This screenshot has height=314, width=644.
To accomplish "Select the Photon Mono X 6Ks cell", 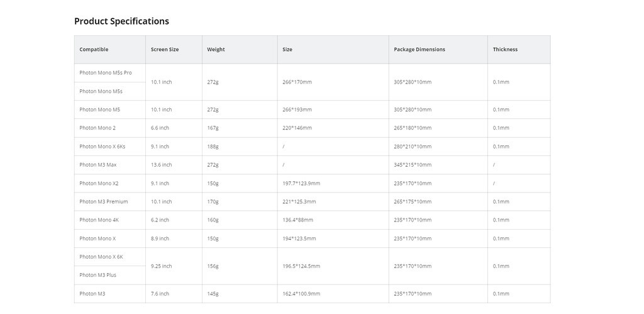I will pyautogui.click(x=109, y=147).
